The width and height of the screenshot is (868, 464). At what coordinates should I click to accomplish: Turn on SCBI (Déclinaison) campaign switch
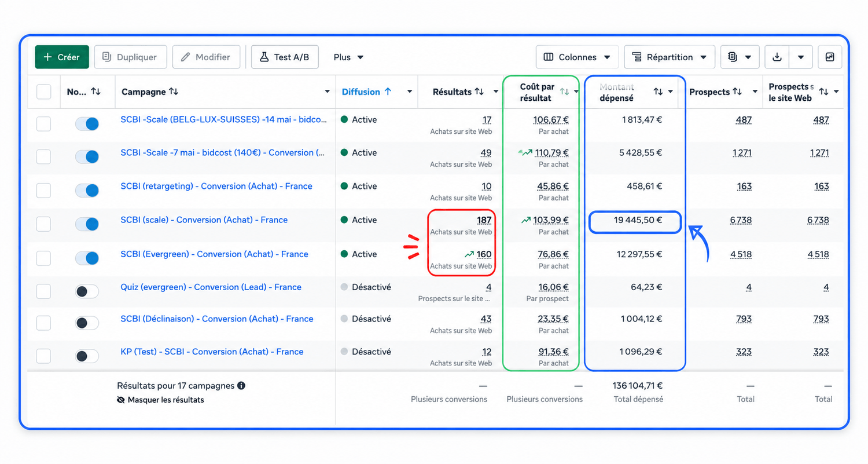pos(87,323)
